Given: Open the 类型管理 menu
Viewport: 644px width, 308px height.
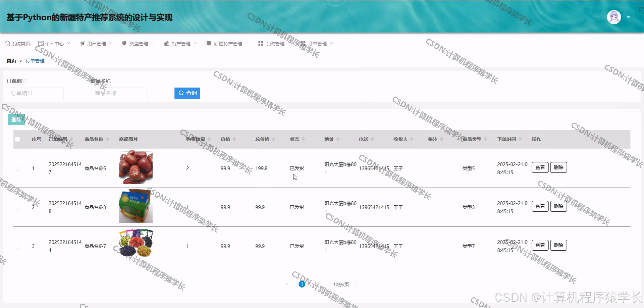Looking at the screenshot, I should coord(139,44).
